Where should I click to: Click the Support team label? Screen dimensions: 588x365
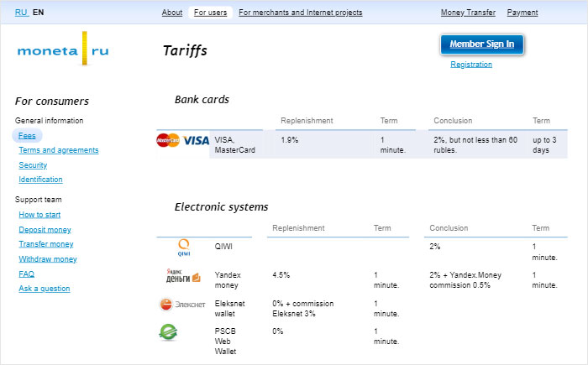click(39, 200)
